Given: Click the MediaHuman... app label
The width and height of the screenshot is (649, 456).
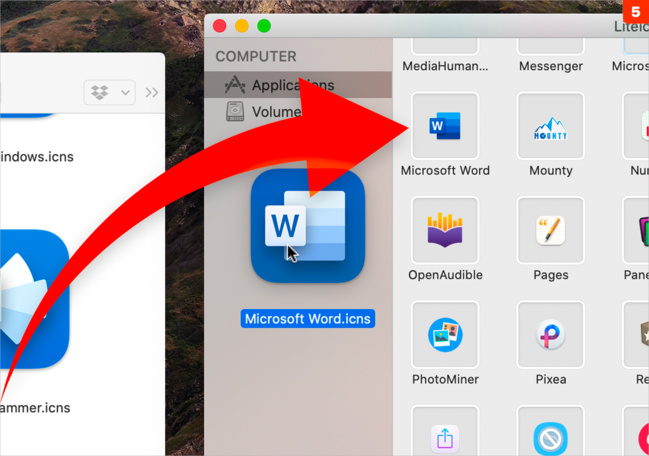Looking at the screenshot, I should coord(445,66).
